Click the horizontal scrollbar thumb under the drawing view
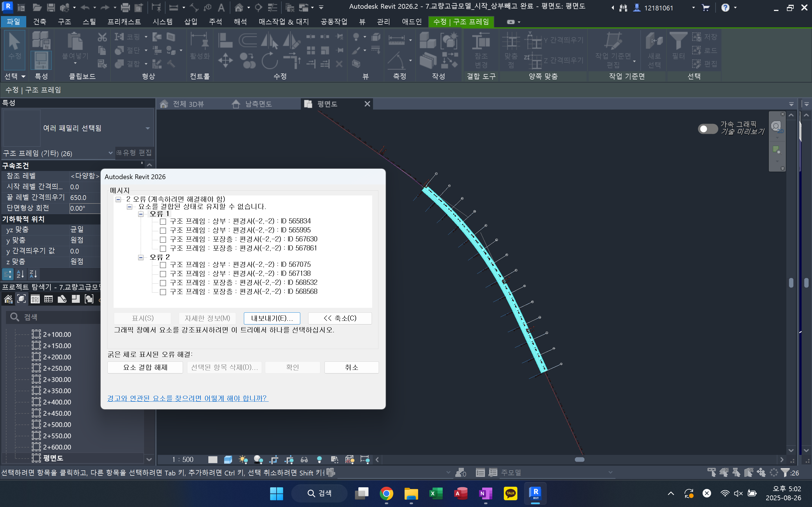The image size is (812, 507). click(579, 459)
